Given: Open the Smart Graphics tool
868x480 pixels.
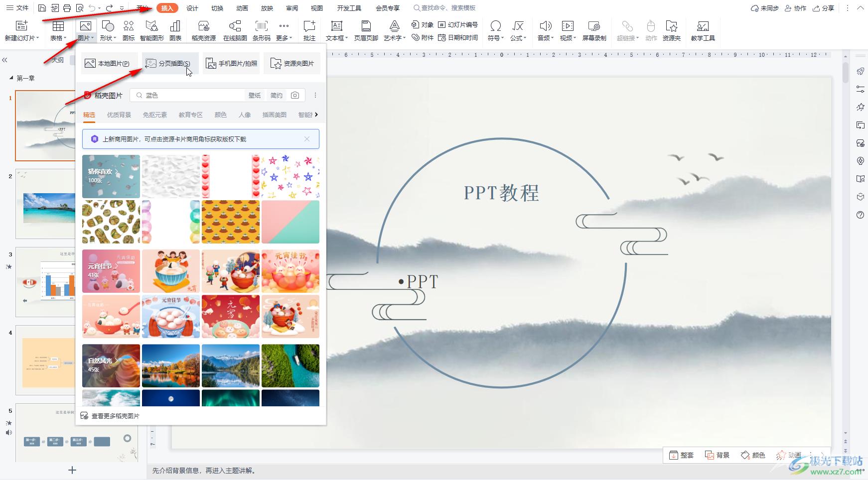Looking at the screenshot, I should click(x=152, y=26).
